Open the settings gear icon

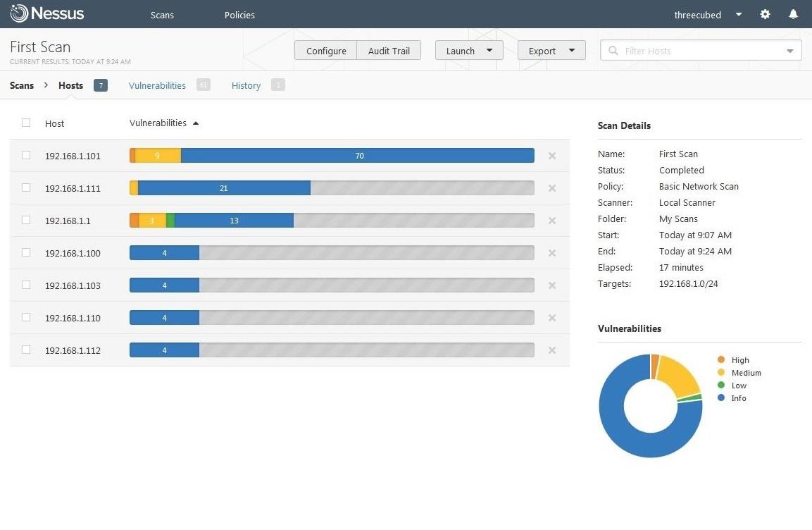(x=765, y=14)
